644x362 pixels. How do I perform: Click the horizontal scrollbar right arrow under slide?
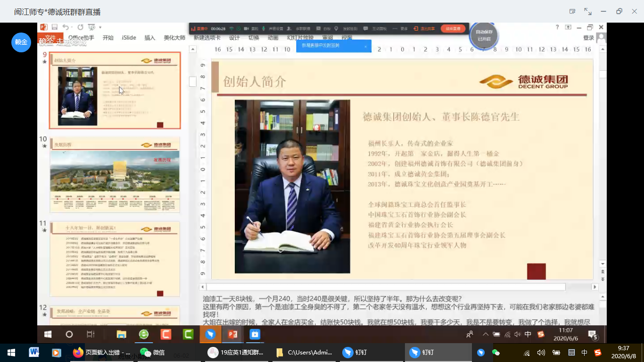coord(594,287)
